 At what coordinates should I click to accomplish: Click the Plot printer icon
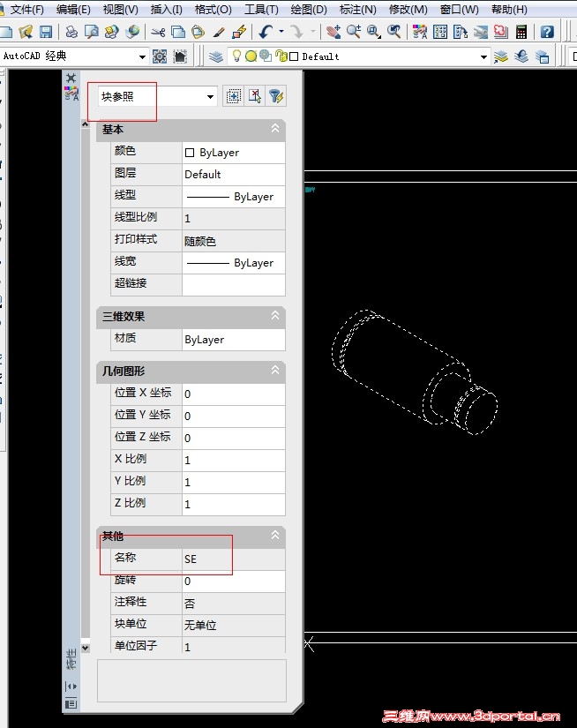click(x=71, y=32)
